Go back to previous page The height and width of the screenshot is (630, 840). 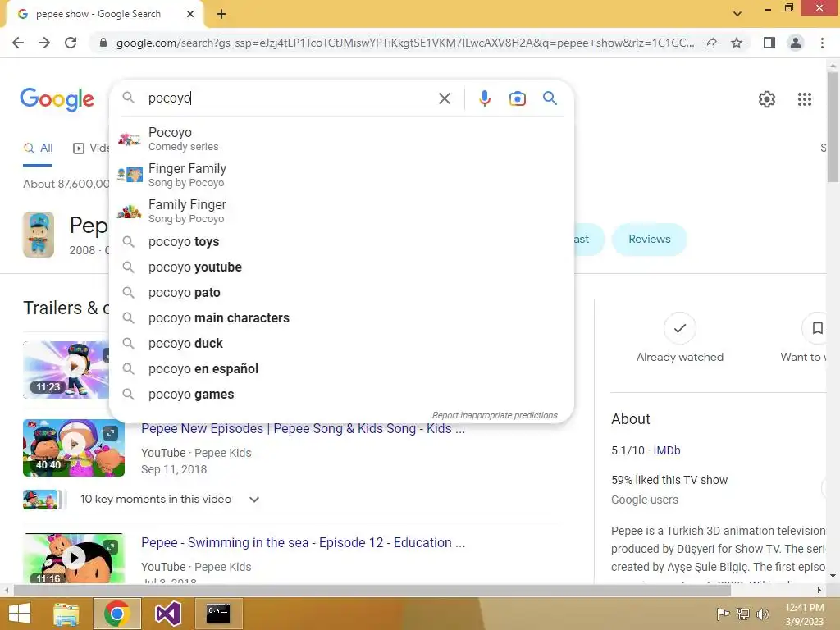[x=18, y=43]
